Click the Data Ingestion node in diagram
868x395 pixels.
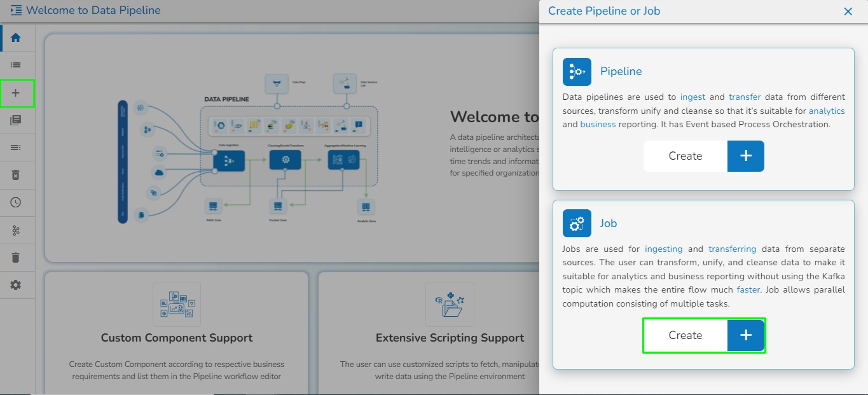(x=229, y=161)
